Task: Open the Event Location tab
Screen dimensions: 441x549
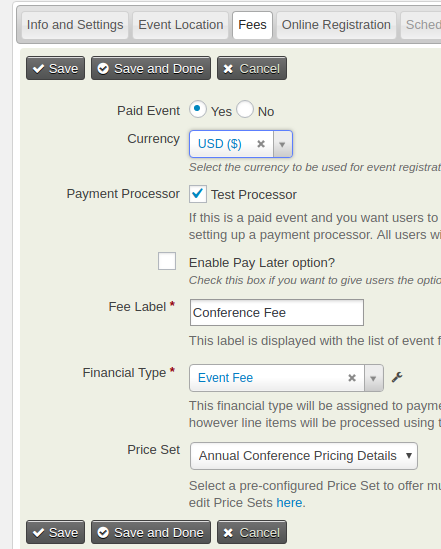Action: coord(181,25)
